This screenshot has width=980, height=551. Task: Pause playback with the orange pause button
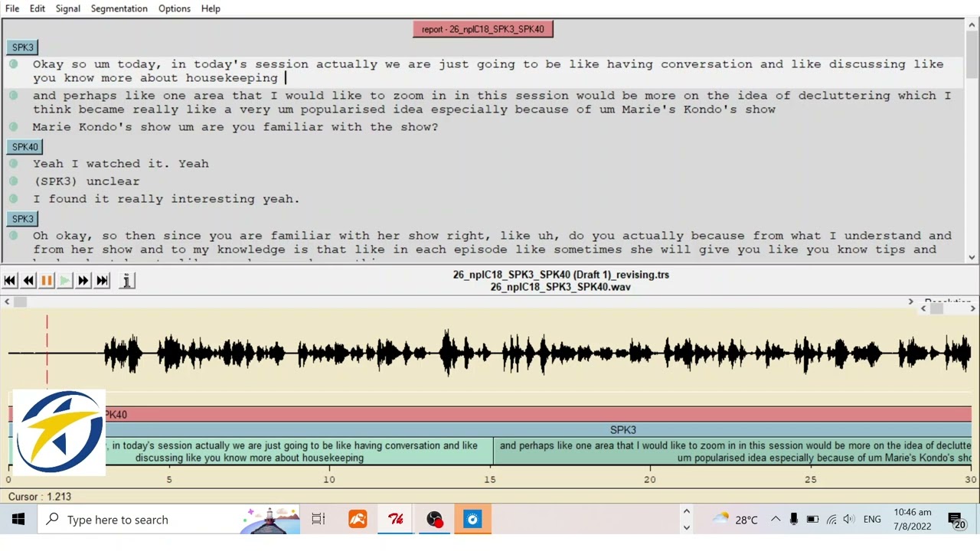pos(47,281)
